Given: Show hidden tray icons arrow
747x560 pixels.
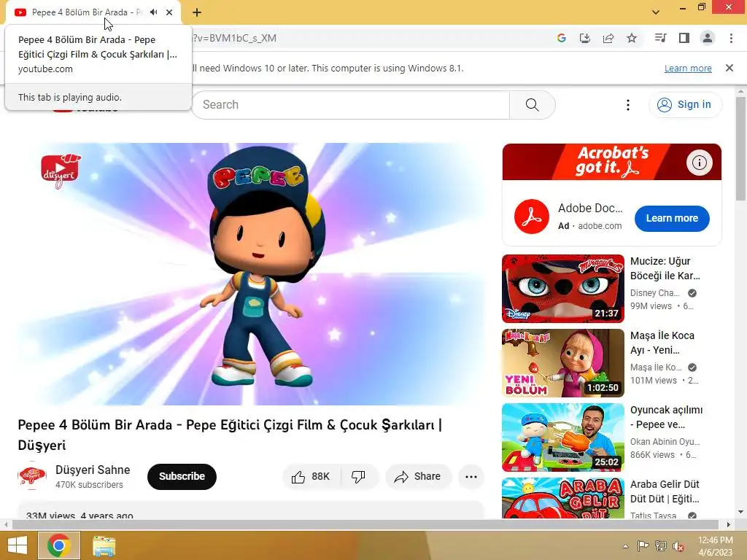Looking at the screenshot, I should [625, 546].
